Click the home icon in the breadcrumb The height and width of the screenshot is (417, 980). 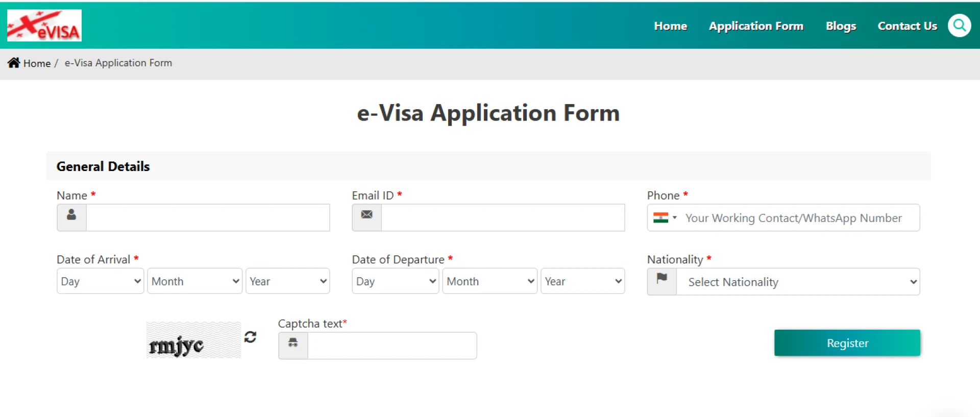(14, 62)
